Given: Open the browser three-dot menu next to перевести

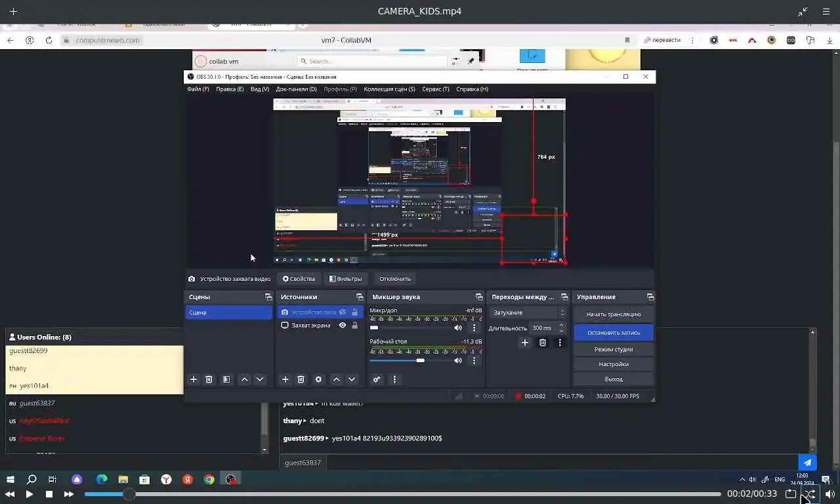Looking at the screenshot, I should [693, 40].
